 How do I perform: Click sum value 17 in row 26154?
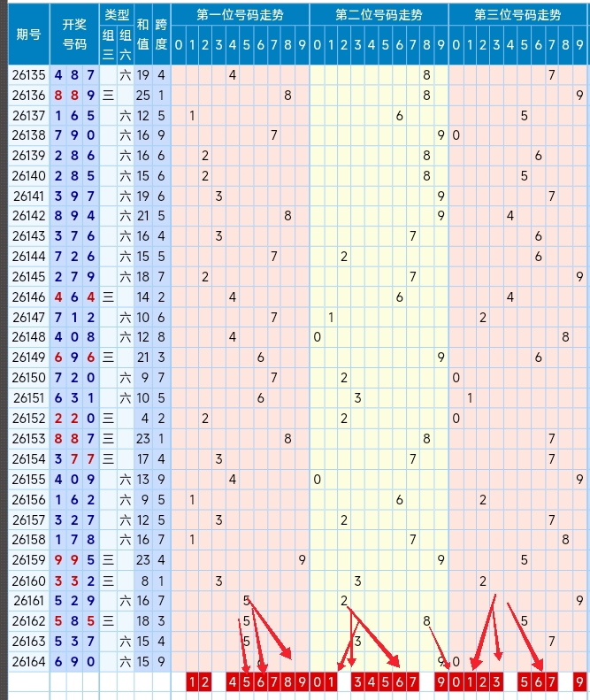coord(142,459)
